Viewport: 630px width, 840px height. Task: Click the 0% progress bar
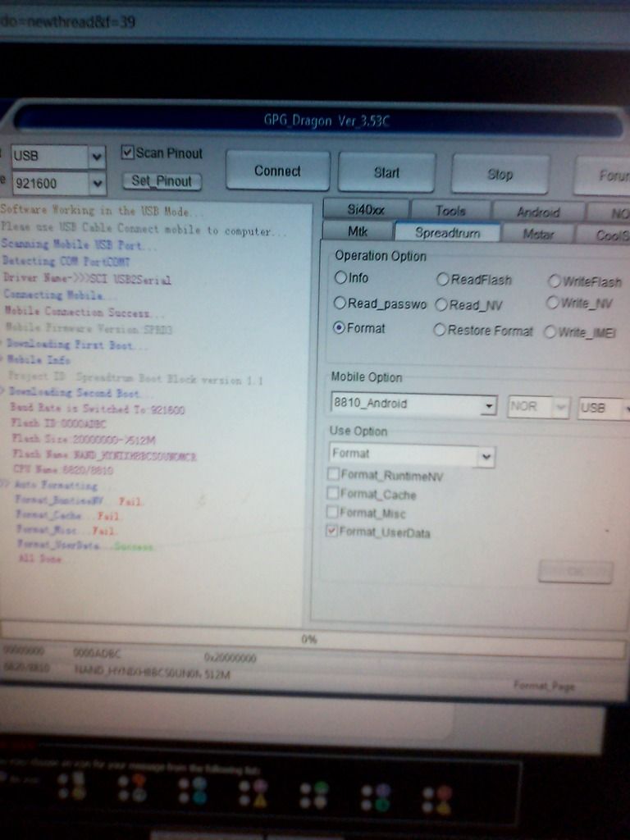click(x=312, y=640)
